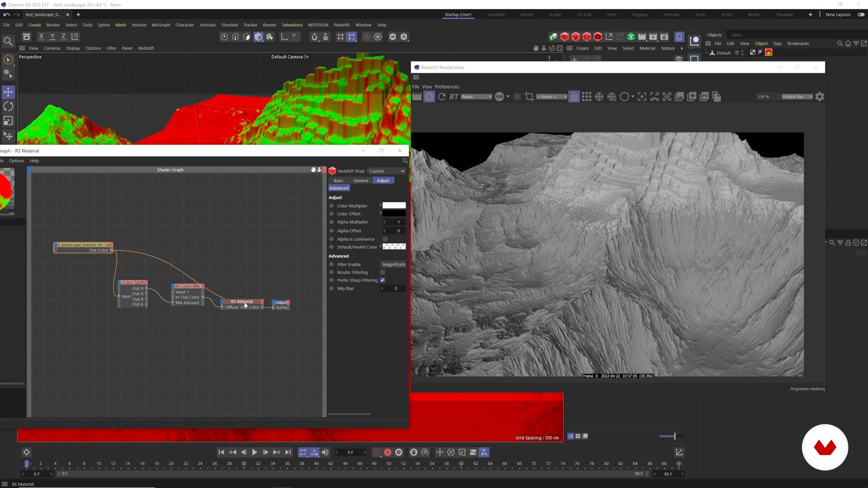Select the Move tool in left toolbar
This screenshot has width=868, height=488.
pos(8,92)
